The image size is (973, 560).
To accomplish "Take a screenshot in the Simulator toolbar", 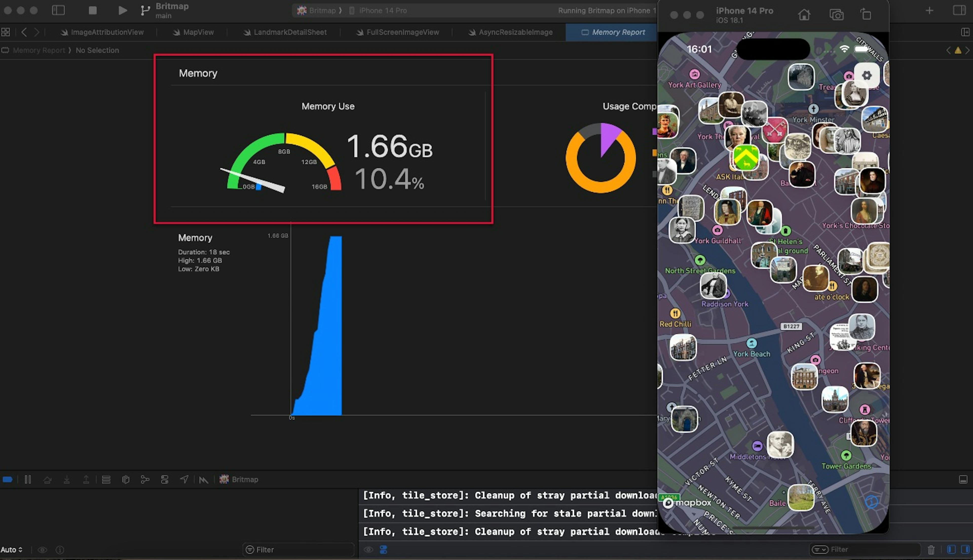I will tap(836, 15).
